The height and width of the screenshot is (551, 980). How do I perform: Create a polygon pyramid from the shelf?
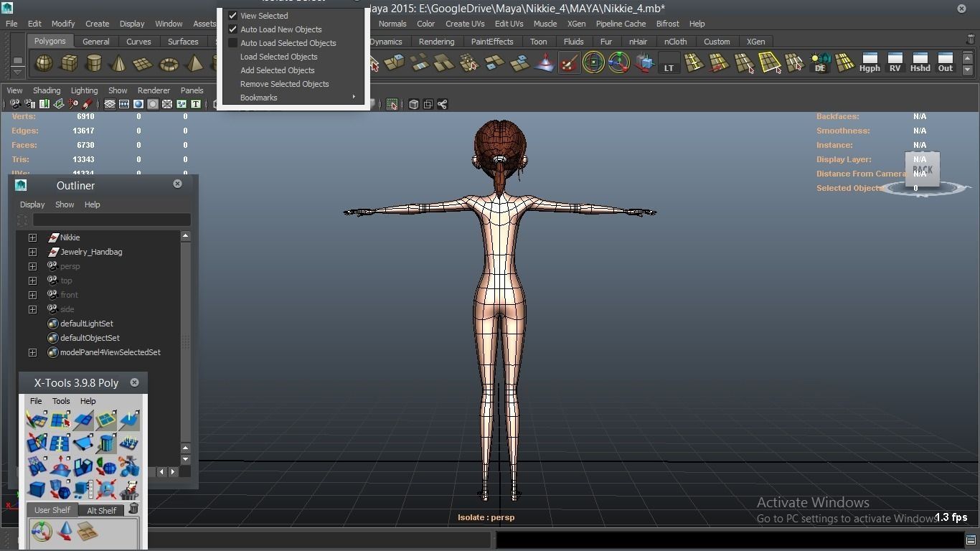[x=194, y=64]
